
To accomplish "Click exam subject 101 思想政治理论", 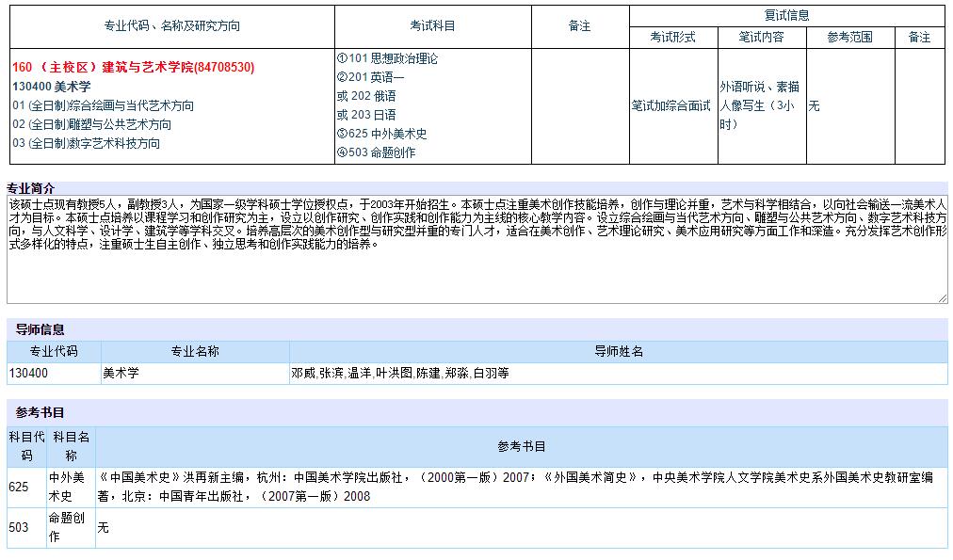I will point(387,58).
